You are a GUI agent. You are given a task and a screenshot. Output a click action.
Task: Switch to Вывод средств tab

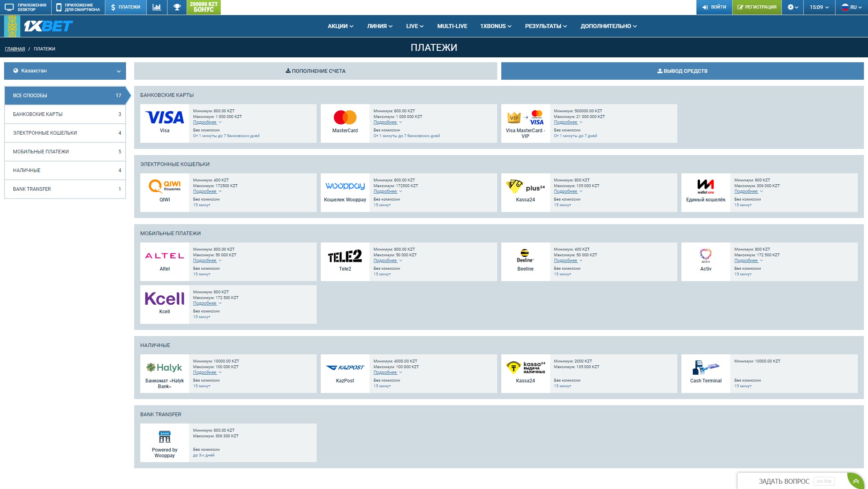(682, 71)
